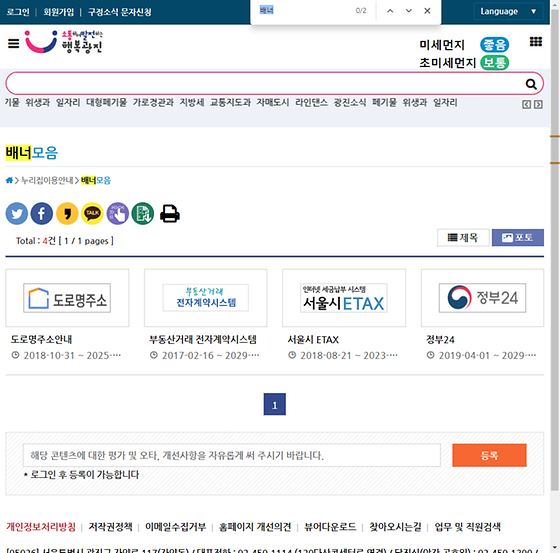Close the find-in-page bar
The height and width of the screenshot is (553, 560).
[427, 11]
